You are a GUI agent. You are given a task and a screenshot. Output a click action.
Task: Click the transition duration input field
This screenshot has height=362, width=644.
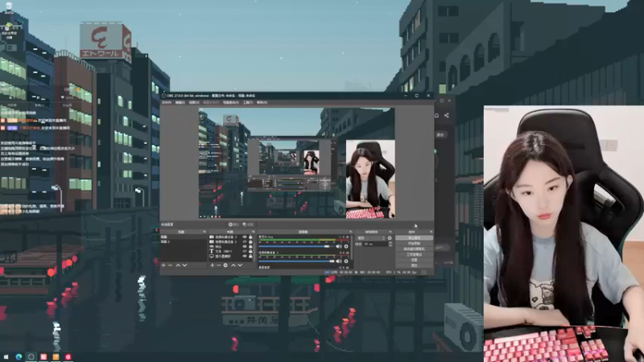pos(375,245)
